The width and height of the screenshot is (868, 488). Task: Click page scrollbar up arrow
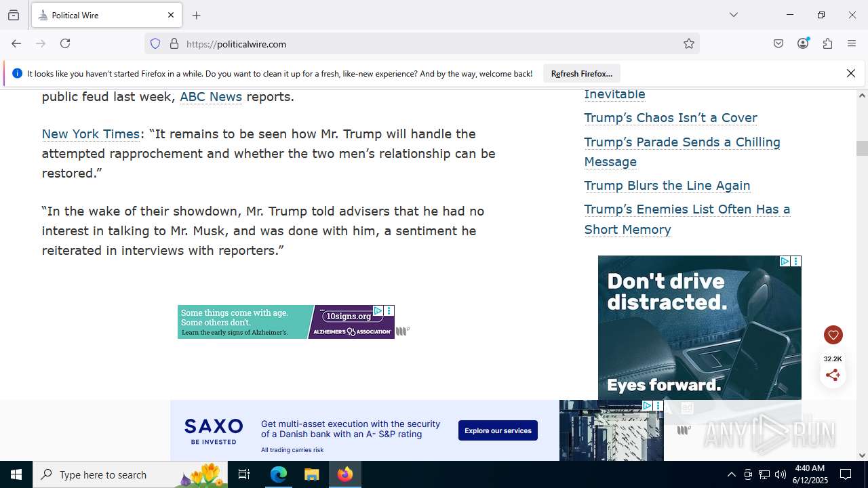[862, 96]
